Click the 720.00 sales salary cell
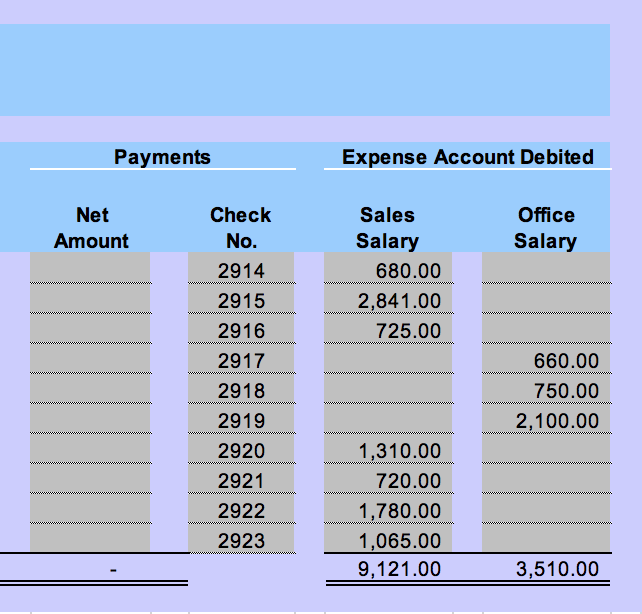 (388, 478)
